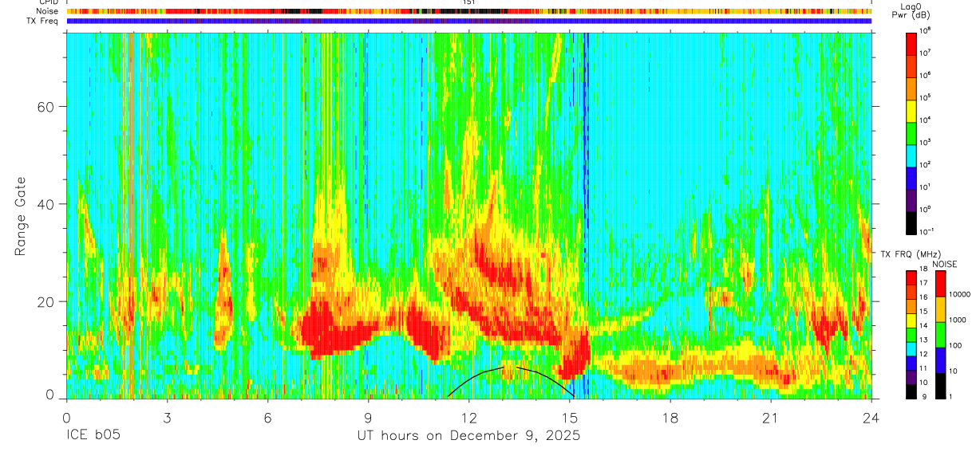Click the '151' CPID value at the top
980x452 pixels.
pos(469,3)
